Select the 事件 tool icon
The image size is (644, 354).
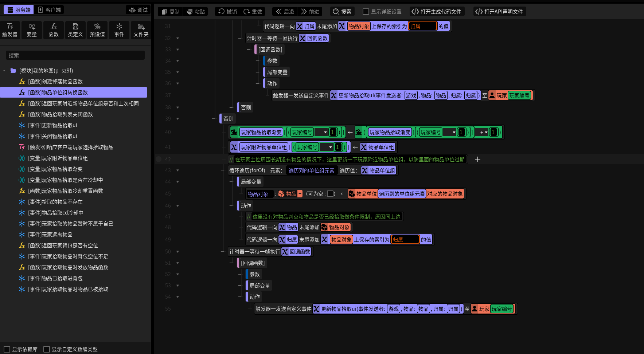click(119, 30)
